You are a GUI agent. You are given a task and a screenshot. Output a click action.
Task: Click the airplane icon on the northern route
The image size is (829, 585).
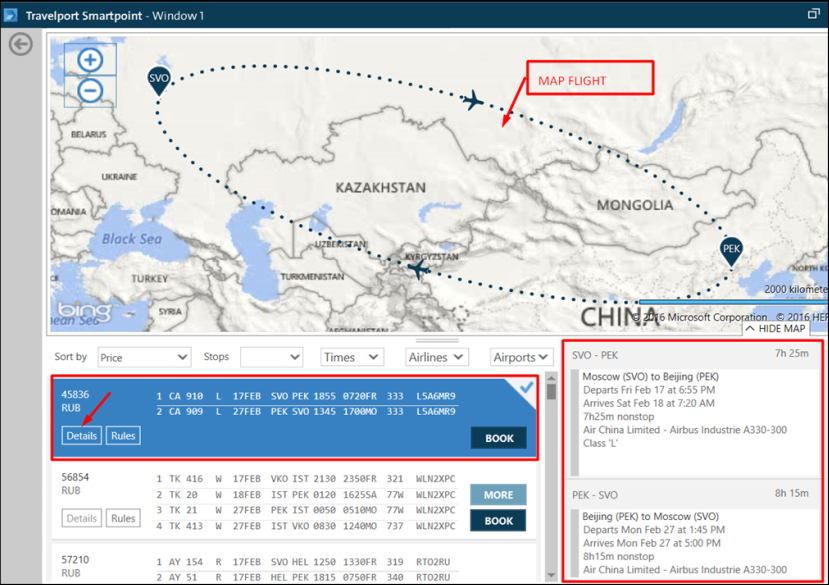473,99
